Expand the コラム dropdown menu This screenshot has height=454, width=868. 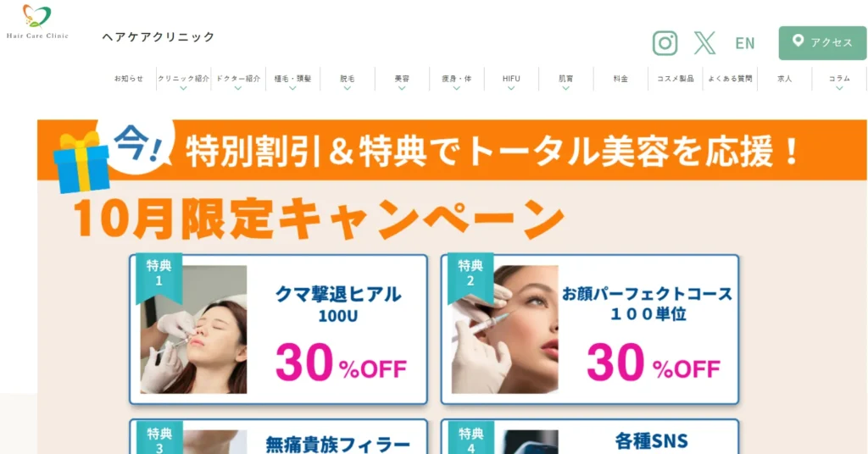coord(839,81)
